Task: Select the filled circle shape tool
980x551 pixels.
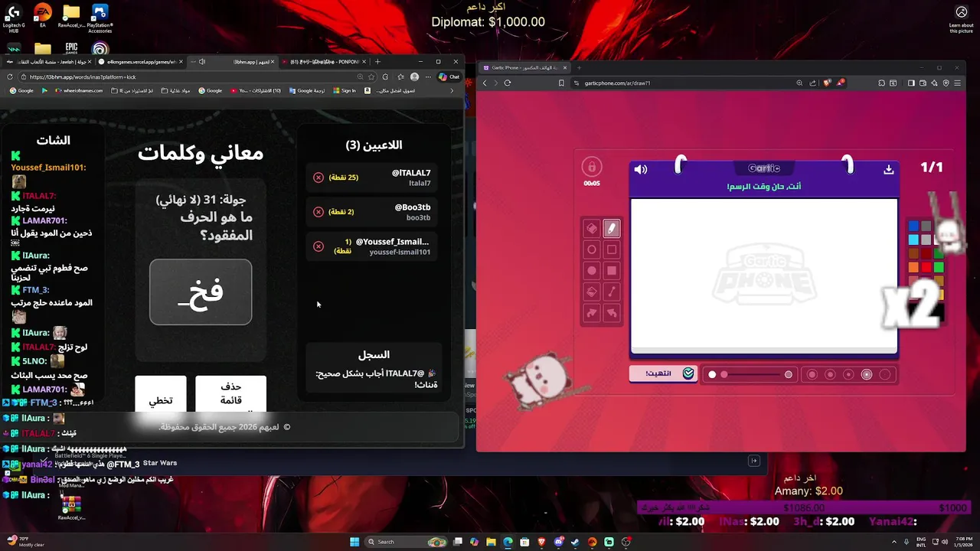Action: 592,270
